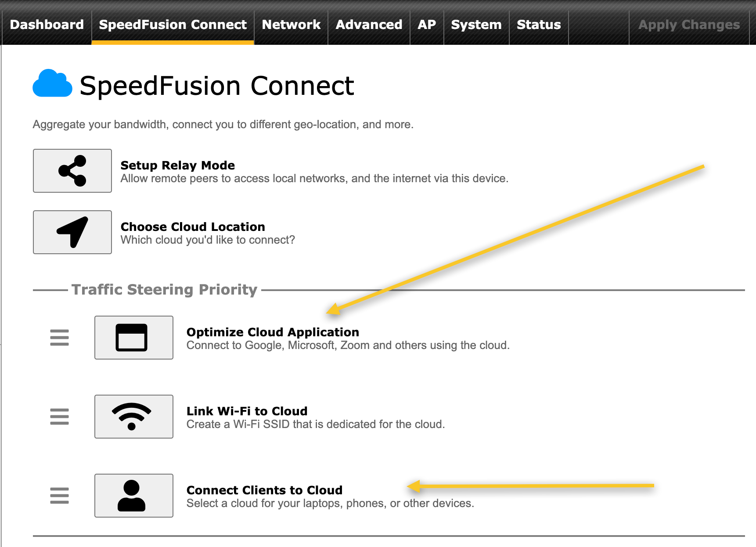Click the SpeedFusion Connect page heading
Image resolution: width=756 pixels, height=547 pixels.
(x=217, y=85)
